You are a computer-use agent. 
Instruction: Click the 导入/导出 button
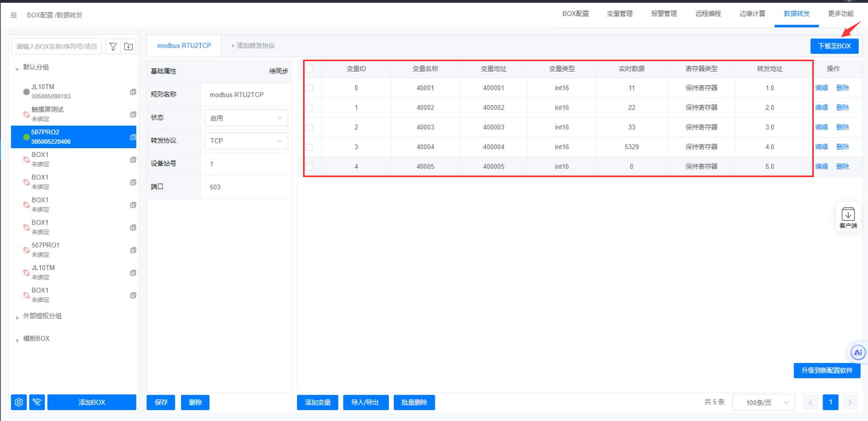click(365, 402)
